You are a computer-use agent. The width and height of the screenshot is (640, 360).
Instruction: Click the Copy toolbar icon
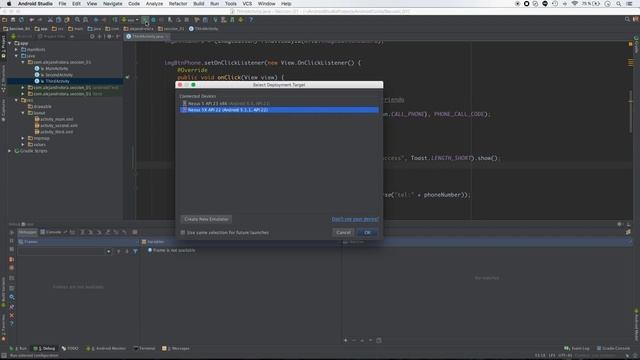pyautogui.click(x=58, y=20)
